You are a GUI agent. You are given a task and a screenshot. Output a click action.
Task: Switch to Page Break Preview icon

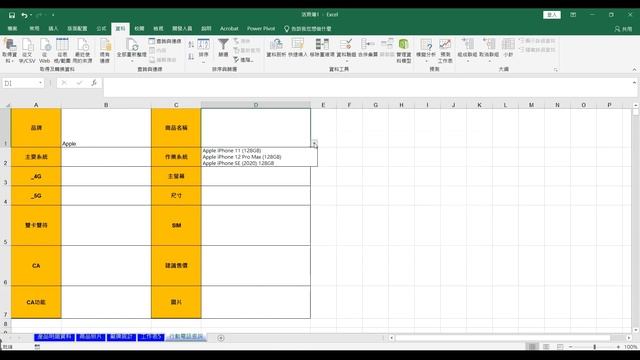point(560,347)
